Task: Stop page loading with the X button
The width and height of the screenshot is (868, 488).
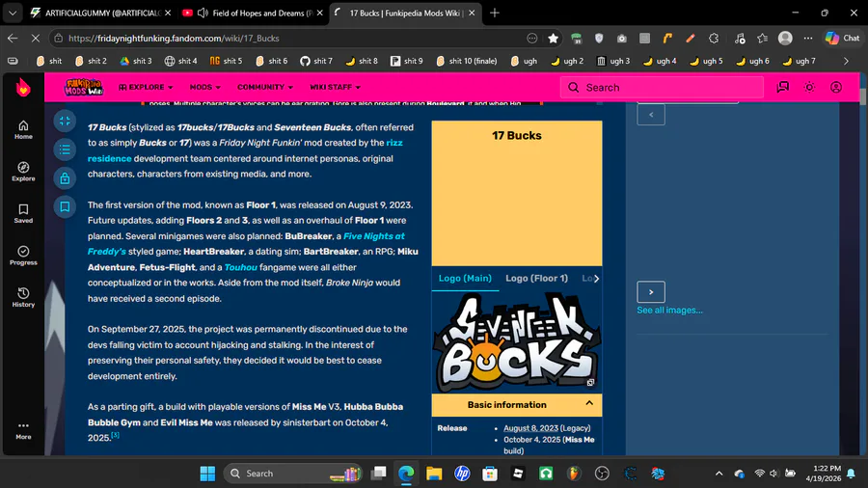Action: (x=35, y=39)
